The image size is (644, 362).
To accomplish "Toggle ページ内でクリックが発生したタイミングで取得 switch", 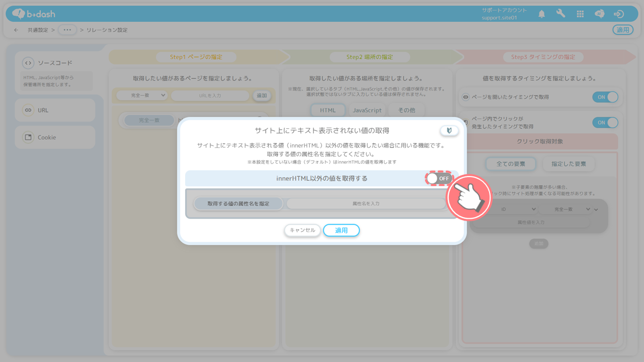I will point(605,123).
